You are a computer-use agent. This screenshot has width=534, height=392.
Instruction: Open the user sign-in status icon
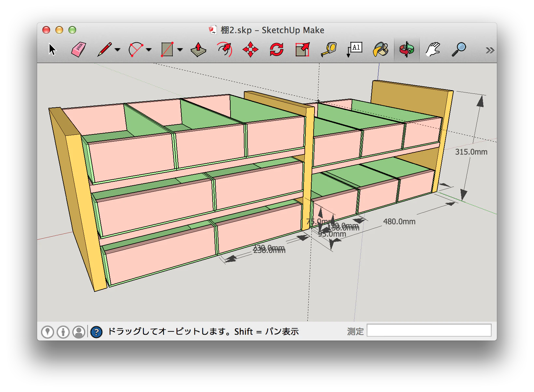[79, 332]
